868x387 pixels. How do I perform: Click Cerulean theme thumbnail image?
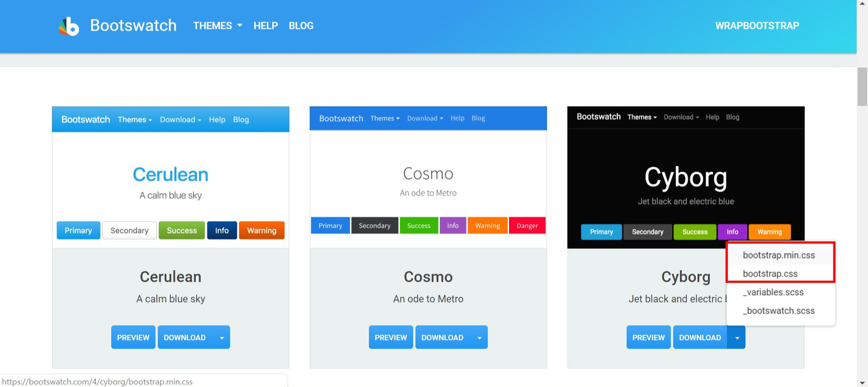(x=170, y=177)
